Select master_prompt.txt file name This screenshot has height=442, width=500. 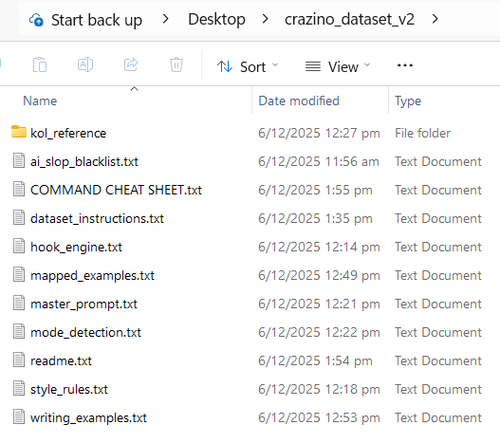pos(84,304)
